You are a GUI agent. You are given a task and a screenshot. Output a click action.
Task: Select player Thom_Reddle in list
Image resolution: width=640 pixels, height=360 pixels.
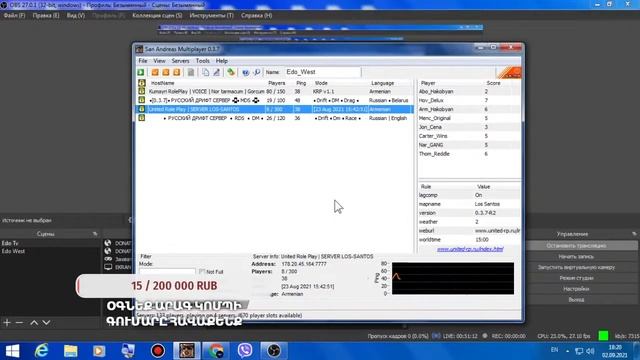coord(434,154)
